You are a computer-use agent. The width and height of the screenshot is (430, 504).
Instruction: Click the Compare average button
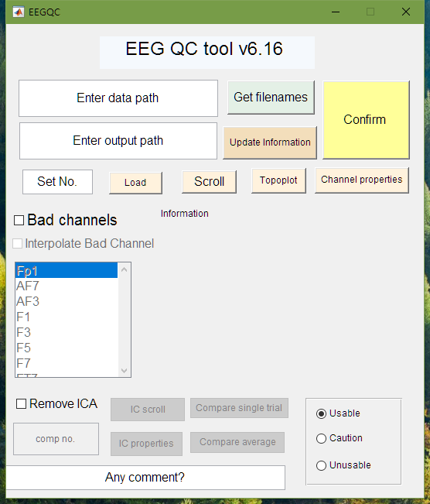pos(237,442)
